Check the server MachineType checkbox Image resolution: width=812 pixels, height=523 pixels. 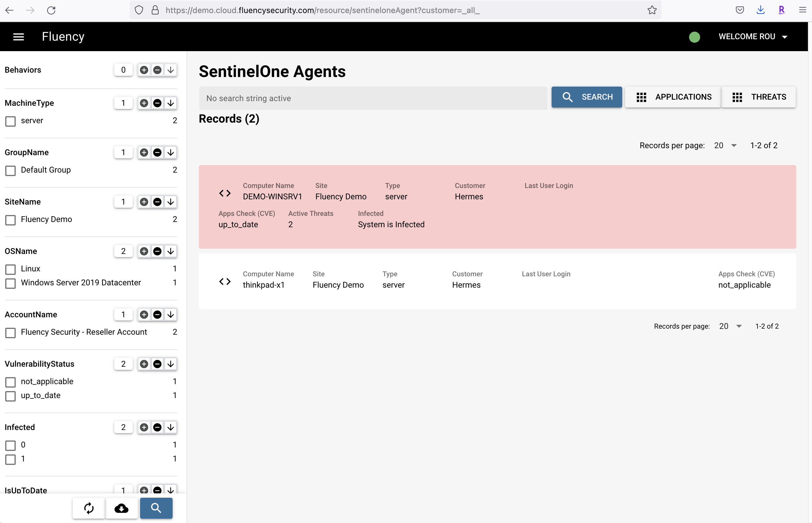[x=10, y=121]
